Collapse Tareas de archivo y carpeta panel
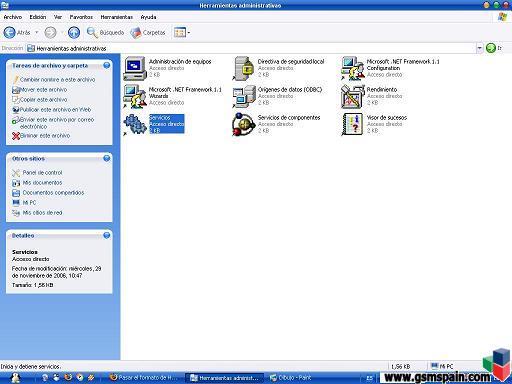The width and height of the screenshot is (512, 384). (107, 65)
